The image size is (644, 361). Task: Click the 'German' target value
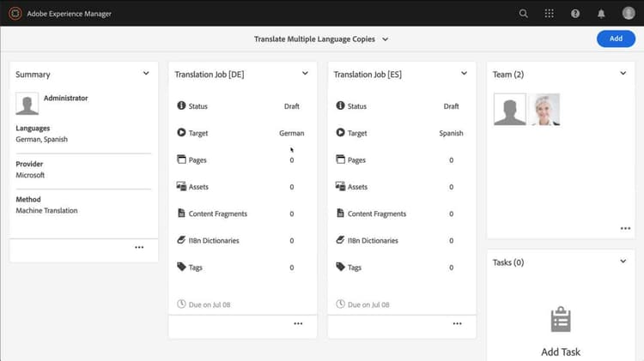pos(292,133)
